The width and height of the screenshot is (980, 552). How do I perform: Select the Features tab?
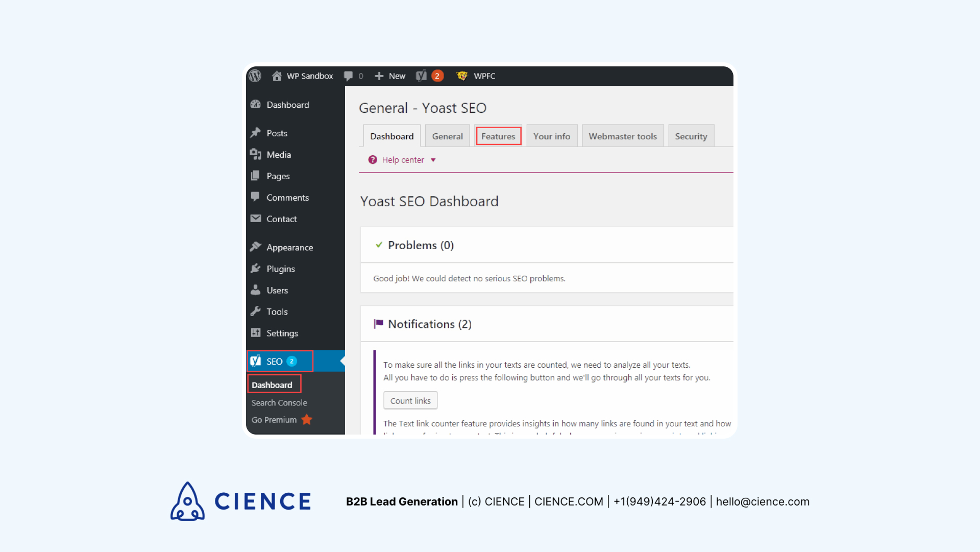pyautogui.click(x=499, y=136)
